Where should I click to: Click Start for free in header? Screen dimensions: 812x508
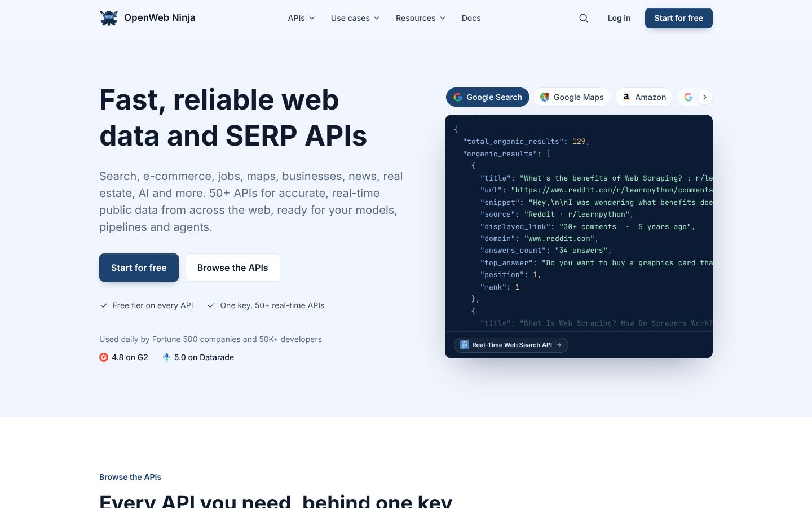pyautogui.click(x=679, y=18)
